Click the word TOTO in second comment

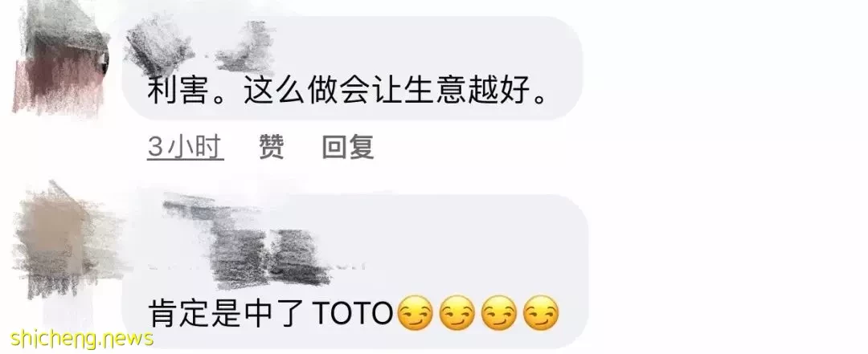point(353,314)
